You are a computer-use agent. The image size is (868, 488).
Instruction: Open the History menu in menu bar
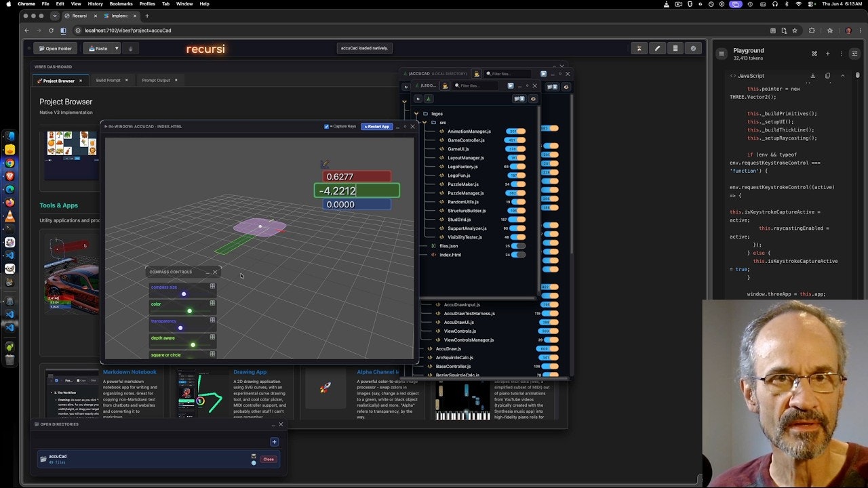point(95,4)
